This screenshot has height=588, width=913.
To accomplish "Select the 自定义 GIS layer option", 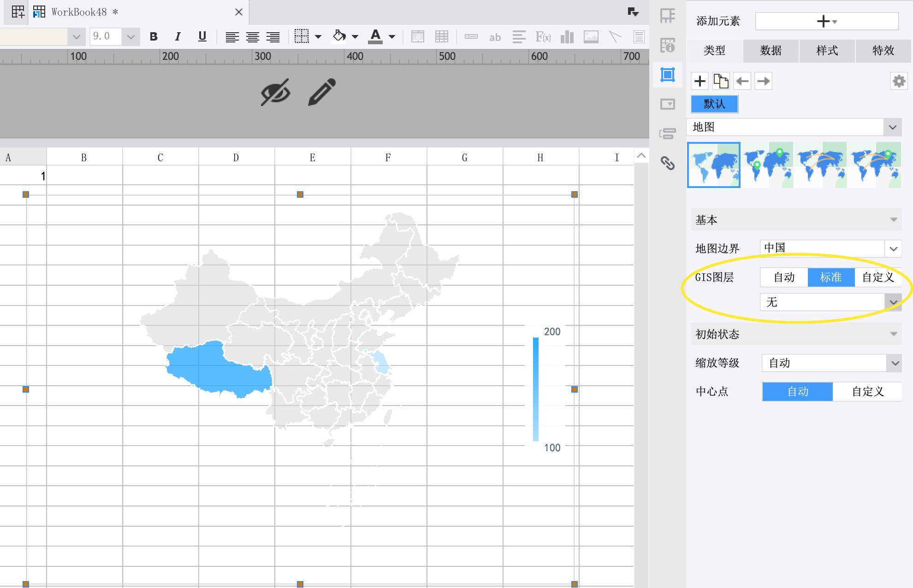I will 878,277.
